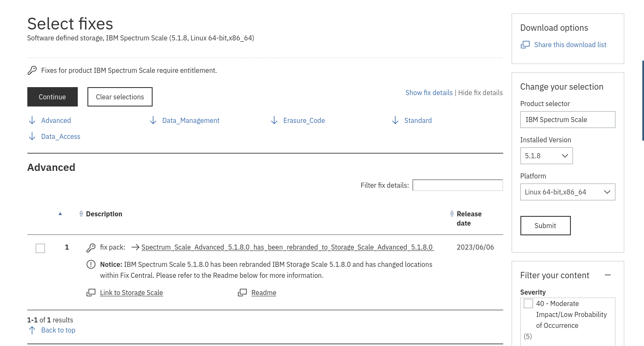Click the page scrollbar thumb
644x346 pixels.
643,101
